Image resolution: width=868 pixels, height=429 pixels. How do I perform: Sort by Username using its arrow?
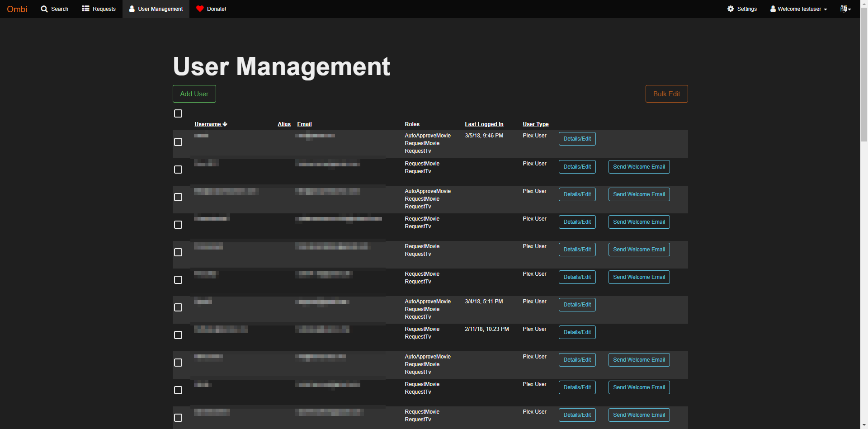(x=225, y=124)
